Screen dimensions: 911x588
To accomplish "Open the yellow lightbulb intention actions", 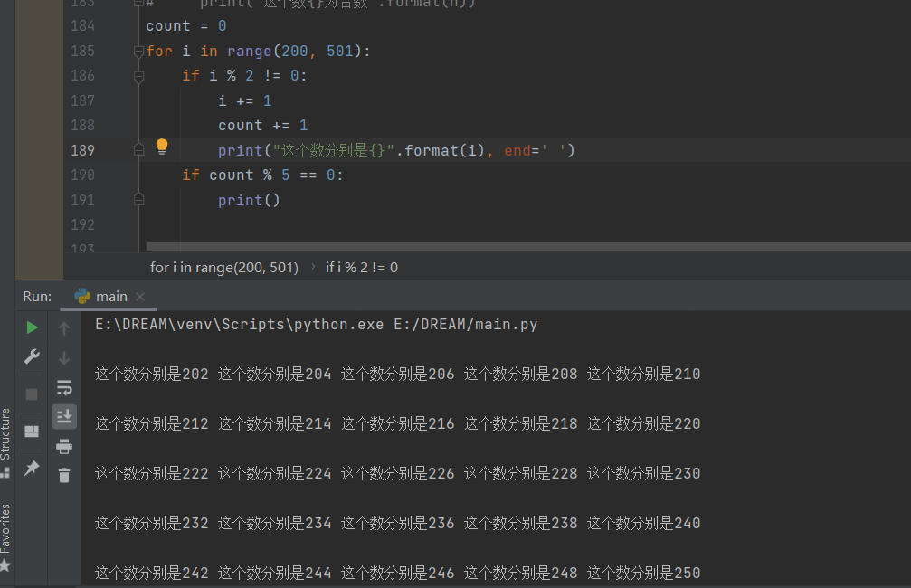I will point(162,147).
